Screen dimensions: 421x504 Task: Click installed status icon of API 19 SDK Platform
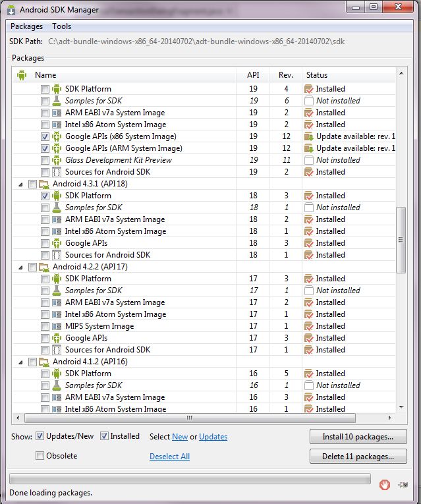[309, 89]
